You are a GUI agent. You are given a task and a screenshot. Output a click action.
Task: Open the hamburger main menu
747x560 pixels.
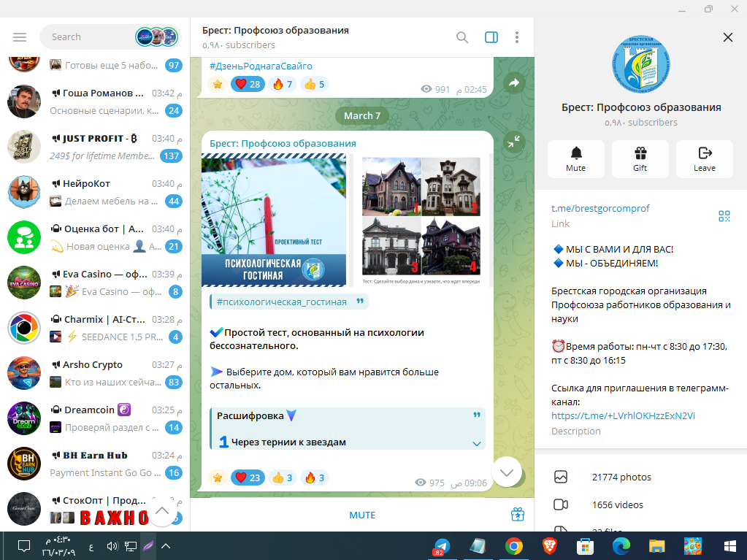point(20,37)
